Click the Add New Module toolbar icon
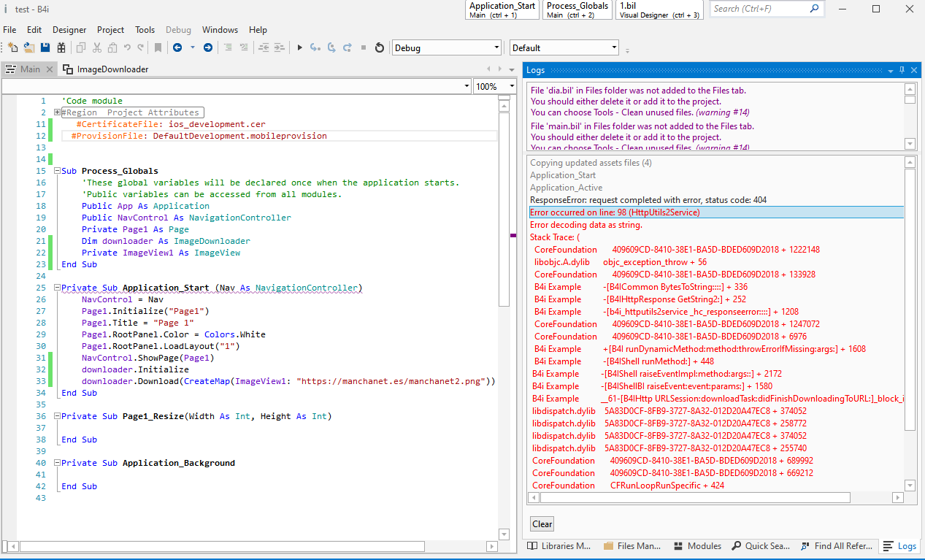925x560 pixels. (x=12, y=48)
